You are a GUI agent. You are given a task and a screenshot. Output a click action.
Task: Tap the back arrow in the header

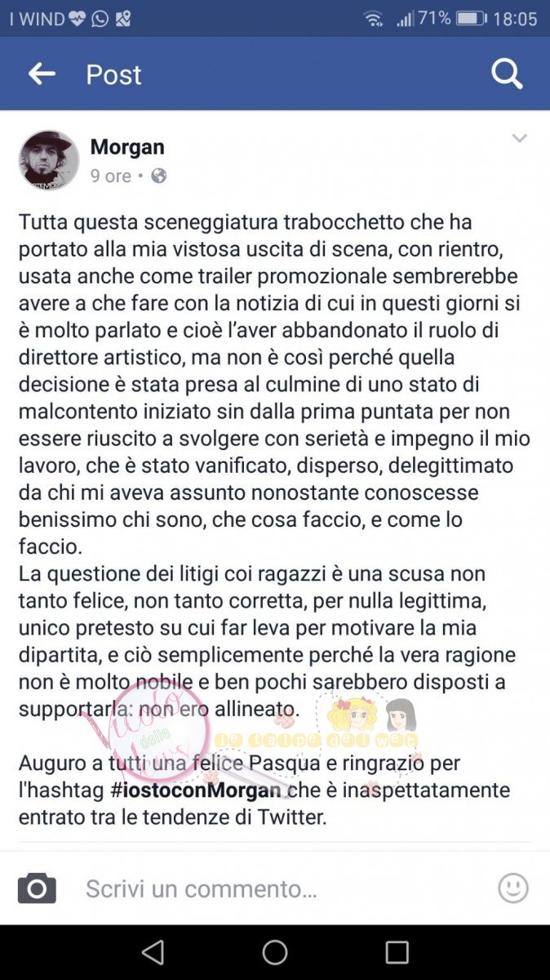pos(42,74)
